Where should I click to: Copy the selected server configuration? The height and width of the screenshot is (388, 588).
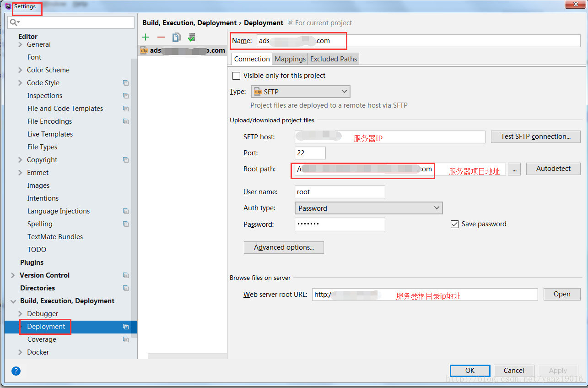pos(176,38)
